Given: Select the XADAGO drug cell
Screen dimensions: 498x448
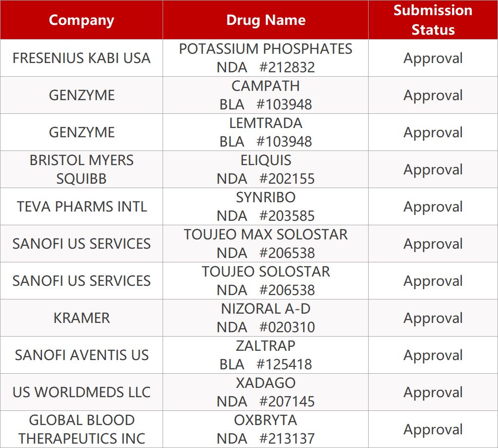Looking at the screenshot, I should 266,392.
